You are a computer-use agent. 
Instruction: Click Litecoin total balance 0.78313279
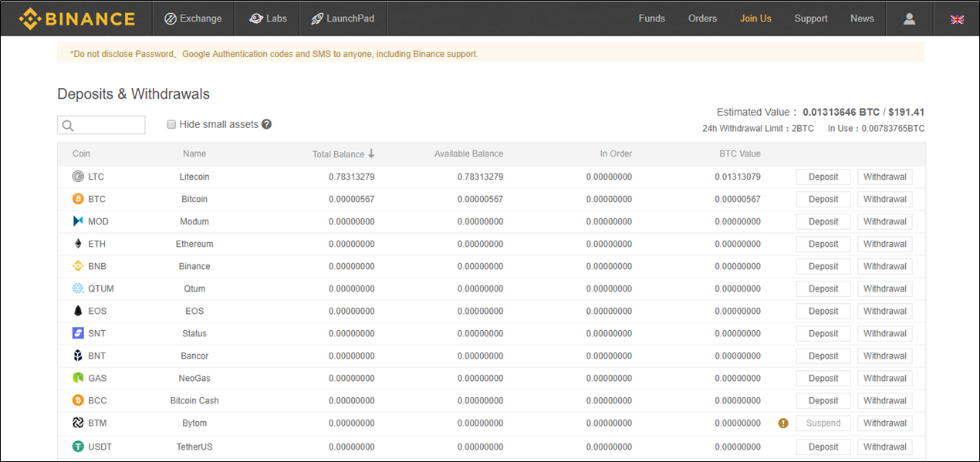pyautogui.click(x=352, y=177)
